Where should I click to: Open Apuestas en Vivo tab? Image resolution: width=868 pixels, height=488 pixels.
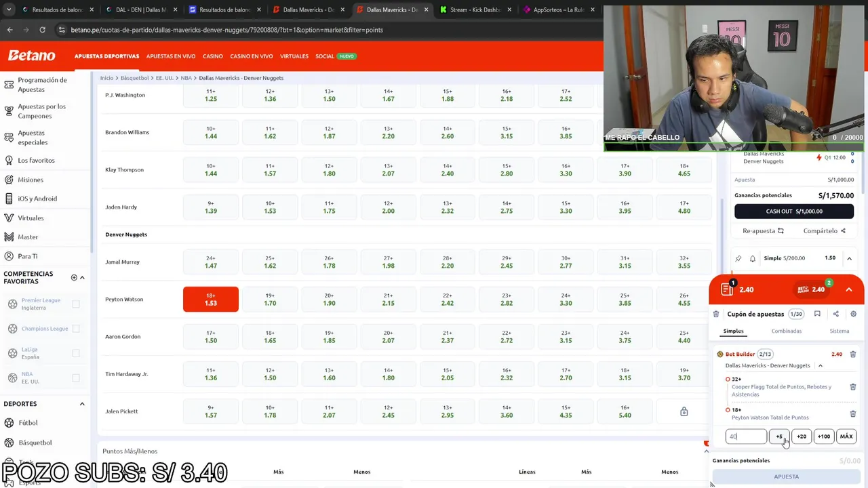click(x=171, y=56)
